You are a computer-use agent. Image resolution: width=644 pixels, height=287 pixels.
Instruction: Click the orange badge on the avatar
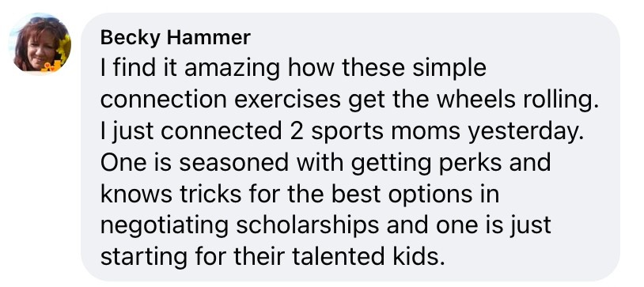(x=51, y=66)
